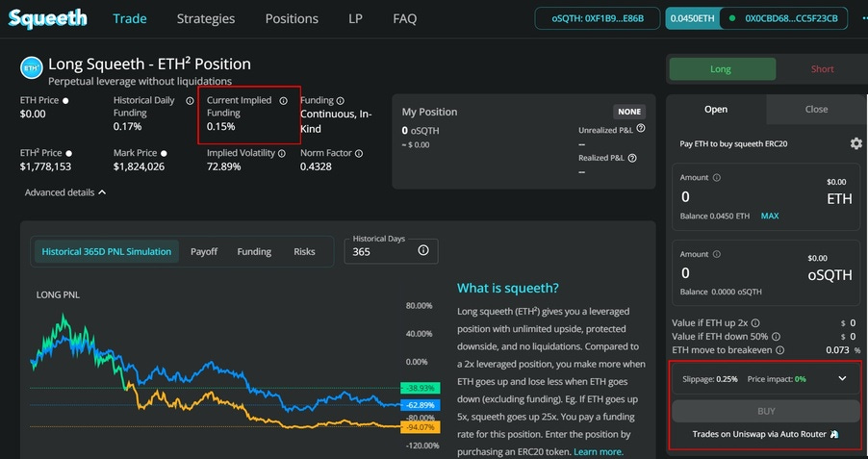
Task: Open info icon for Current Implied Funding
Action: click(x=284, y=101)
